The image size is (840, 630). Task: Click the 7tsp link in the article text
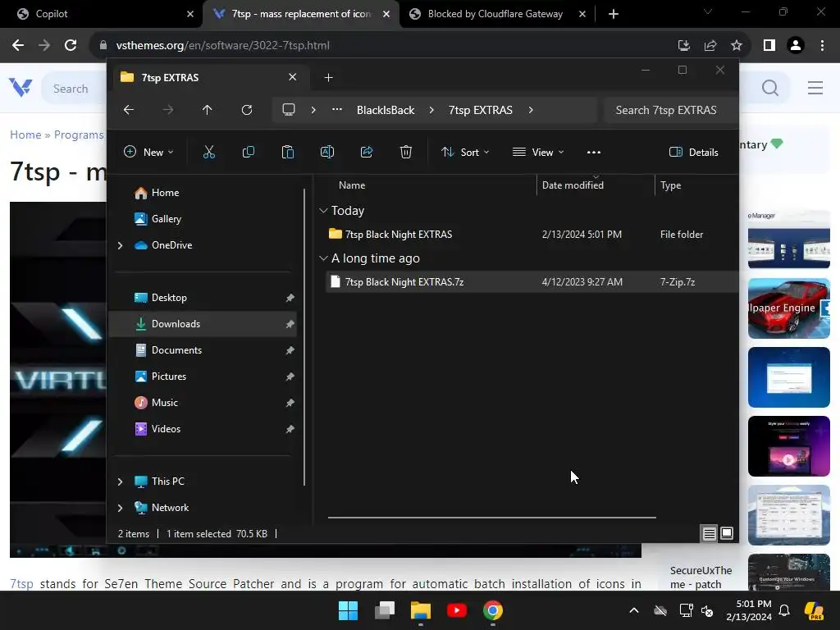(x=21, y=583)
